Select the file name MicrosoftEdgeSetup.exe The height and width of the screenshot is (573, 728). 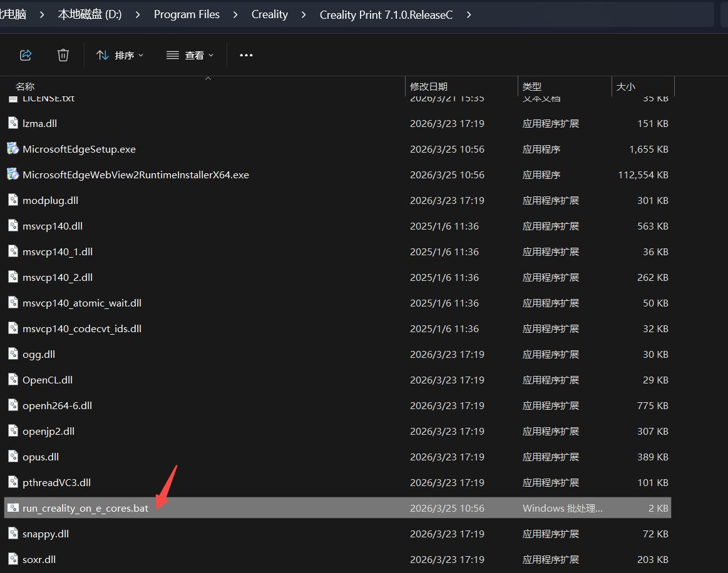click(x=79, y=149)
